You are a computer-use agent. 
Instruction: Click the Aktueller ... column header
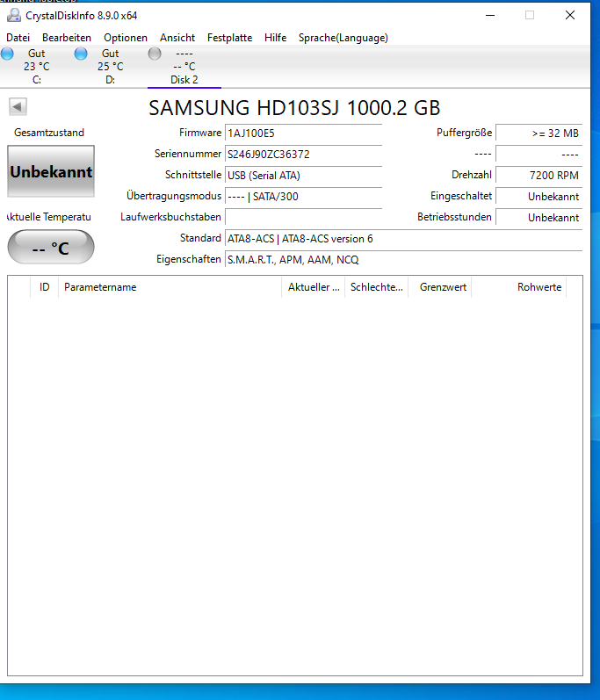(314, 287)
